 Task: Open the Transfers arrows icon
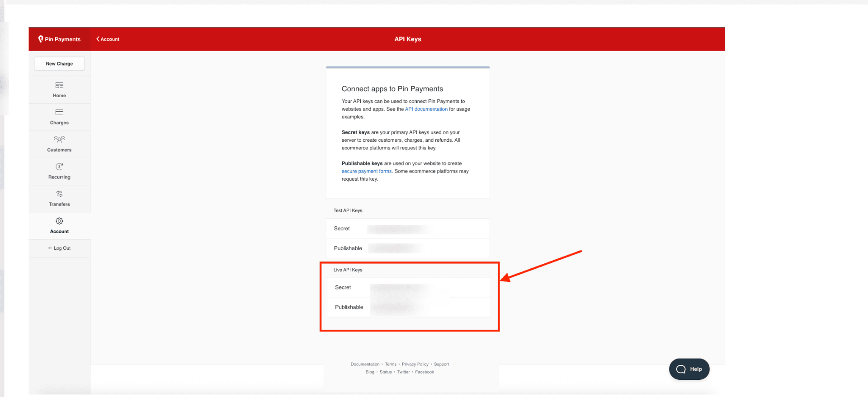[x=59, y=194]
